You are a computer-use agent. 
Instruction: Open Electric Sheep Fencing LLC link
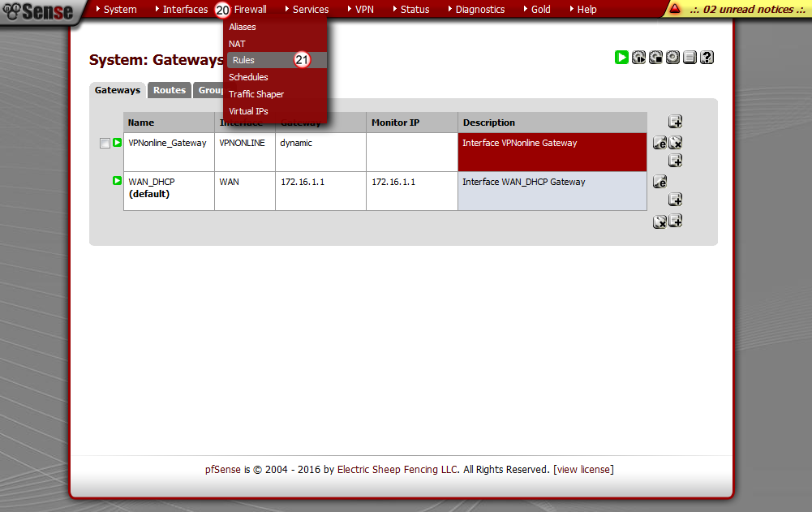tap(397, 470)
